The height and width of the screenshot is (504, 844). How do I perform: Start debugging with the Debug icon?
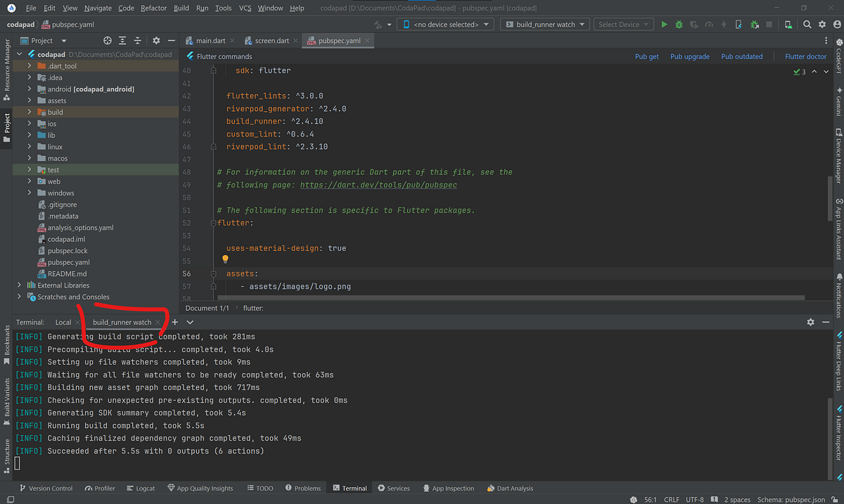coord(678,24)
